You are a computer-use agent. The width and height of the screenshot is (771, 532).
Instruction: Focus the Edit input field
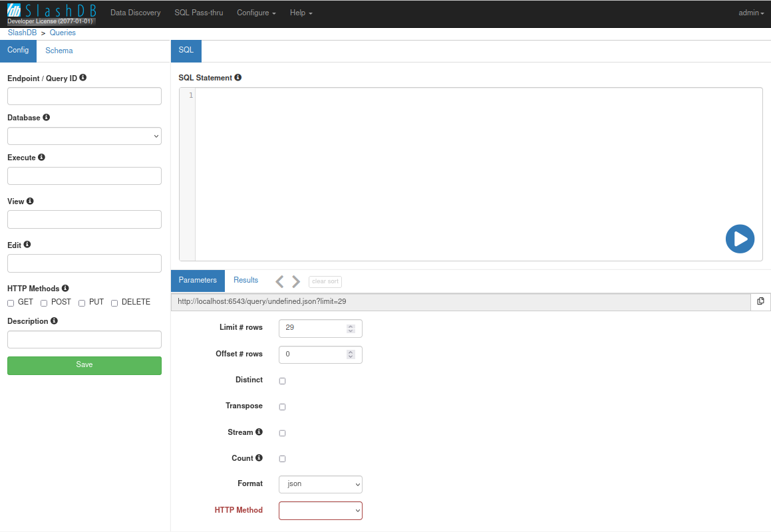point(84,263)
